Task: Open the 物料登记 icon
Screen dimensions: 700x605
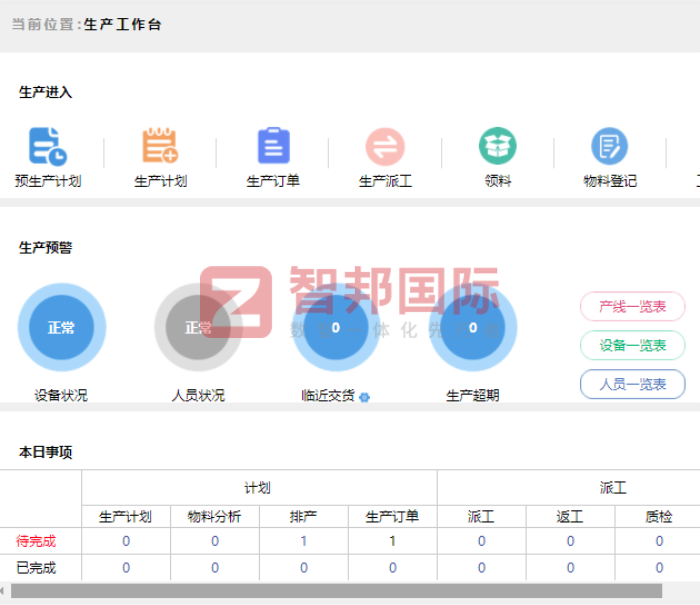Action: click(x=609, y=147)
